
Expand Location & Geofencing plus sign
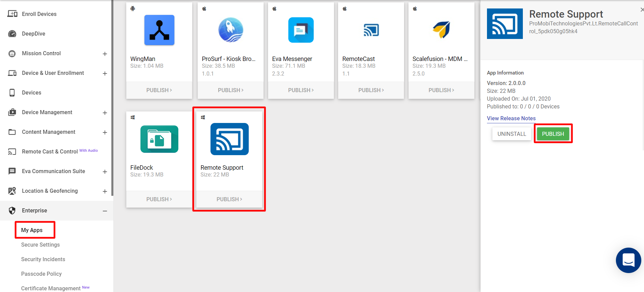pos(105,191)
